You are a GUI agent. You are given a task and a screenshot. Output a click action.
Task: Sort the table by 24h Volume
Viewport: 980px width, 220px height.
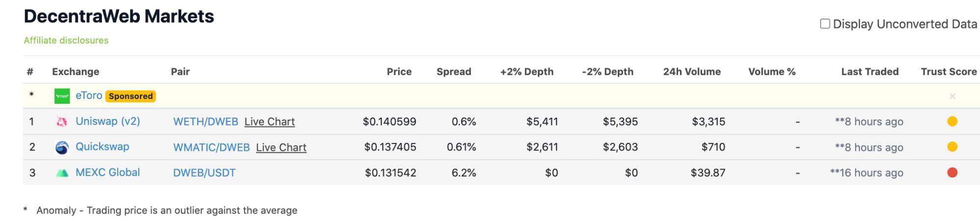[692, 72]
